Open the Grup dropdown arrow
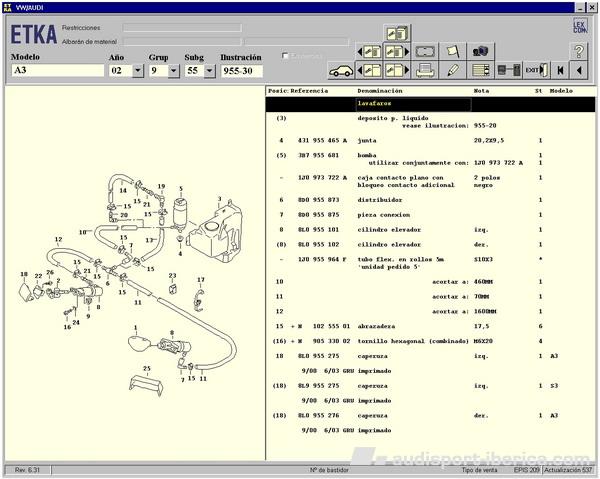This screenshot has width=600, height=479. coord(174,71)
